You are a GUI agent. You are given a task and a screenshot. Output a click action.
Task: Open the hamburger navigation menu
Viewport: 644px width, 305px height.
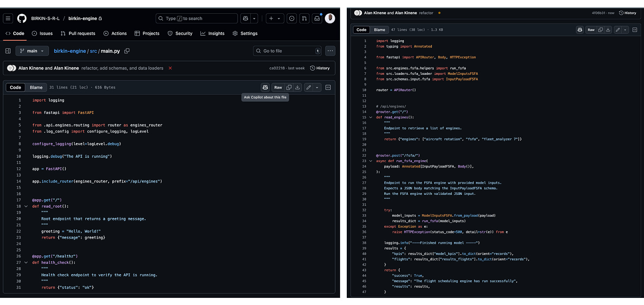pos(8,19)
